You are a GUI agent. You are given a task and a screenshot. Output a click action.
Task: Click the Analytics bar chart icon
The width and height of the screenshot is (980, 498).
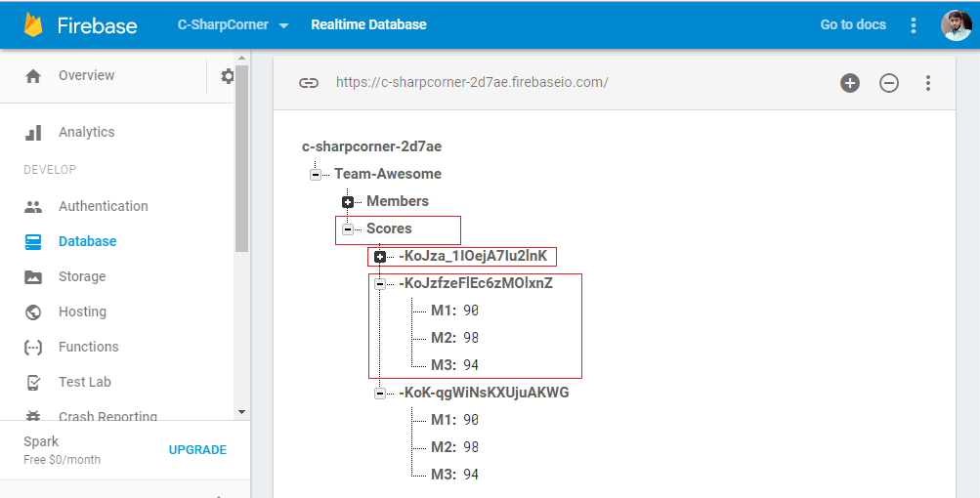33,133
